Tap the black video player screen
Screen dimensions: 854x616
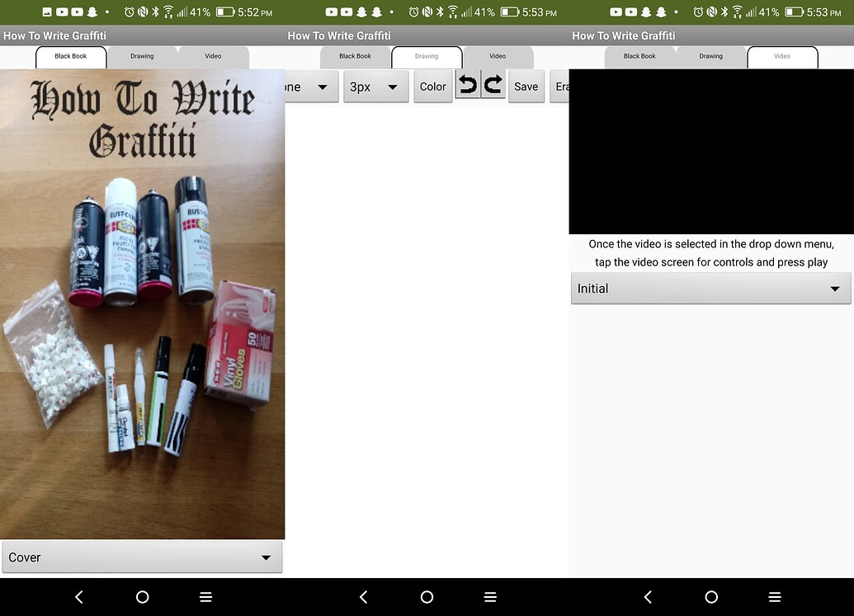pos(710,153)
